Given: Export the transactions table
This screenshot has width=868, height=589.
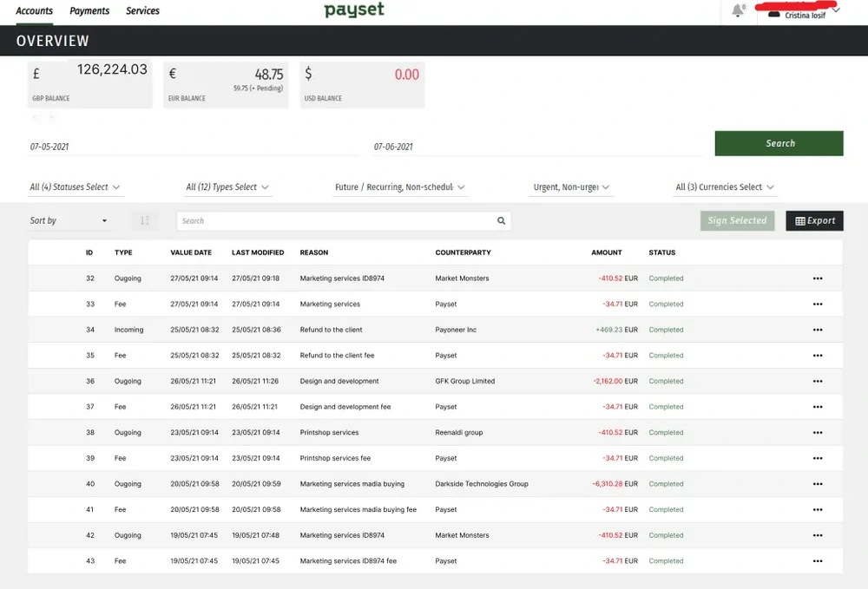Looking at the screenshot, I should (814, 220).
